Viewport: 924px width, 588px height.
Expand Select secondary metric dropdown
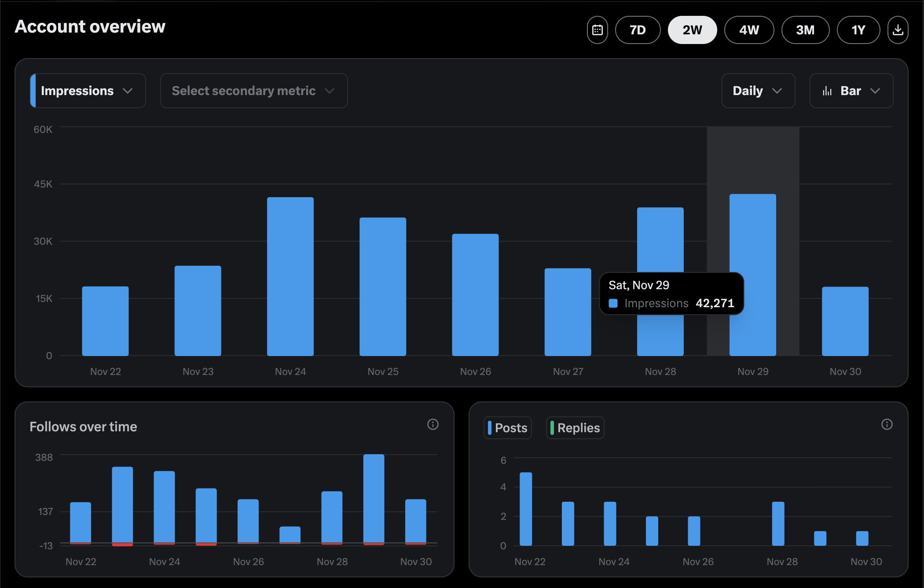coord(254,91)
